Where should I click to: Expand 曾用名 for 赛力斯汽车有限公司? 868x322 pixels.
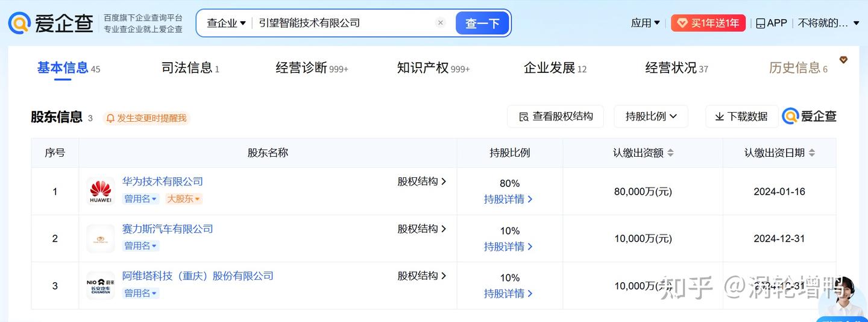(x=141, y=245)
